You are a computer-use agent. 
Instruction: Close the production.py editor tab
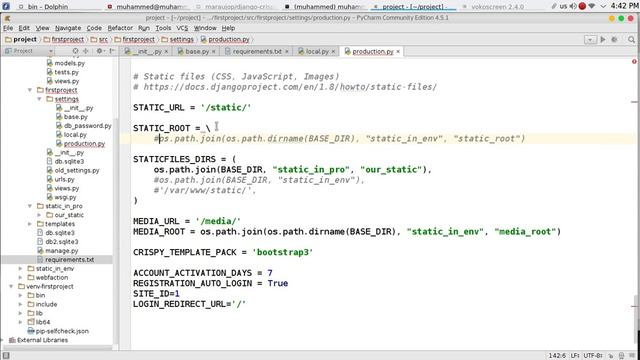[398, 51]
